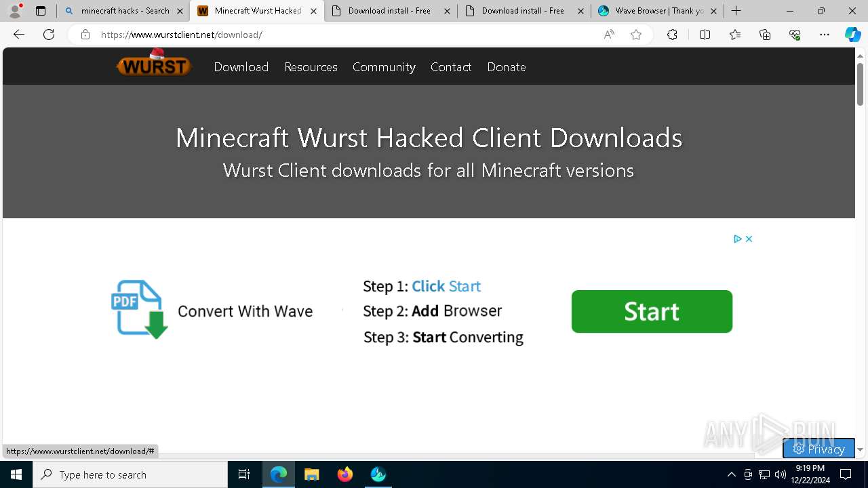The image size is (868, 488).
Task: Close the Wave ad banner
Action: coord(749,239)
